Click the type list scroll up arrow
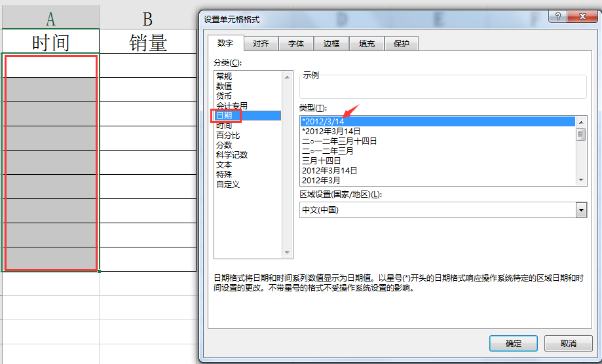The width and height of the screenshot is (602, 364). point(581,122)
